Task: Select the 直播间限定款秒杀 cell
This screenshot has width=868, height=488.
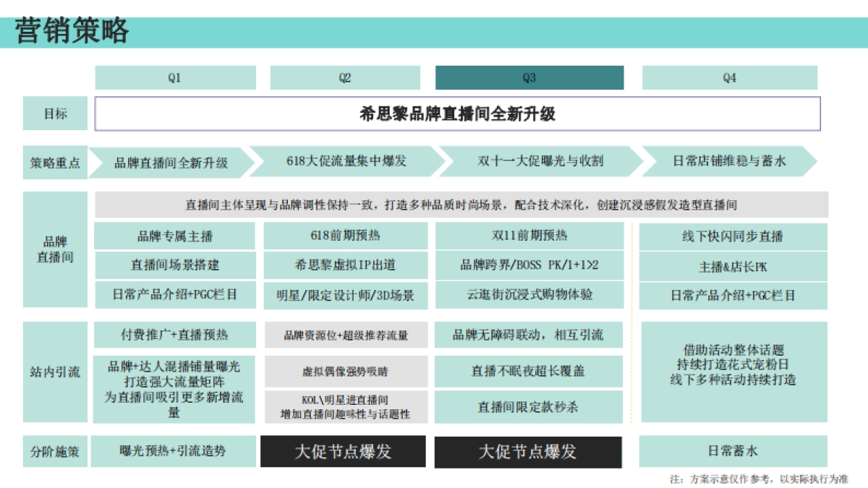Action: pyautogui.click(x=530, y=406)
